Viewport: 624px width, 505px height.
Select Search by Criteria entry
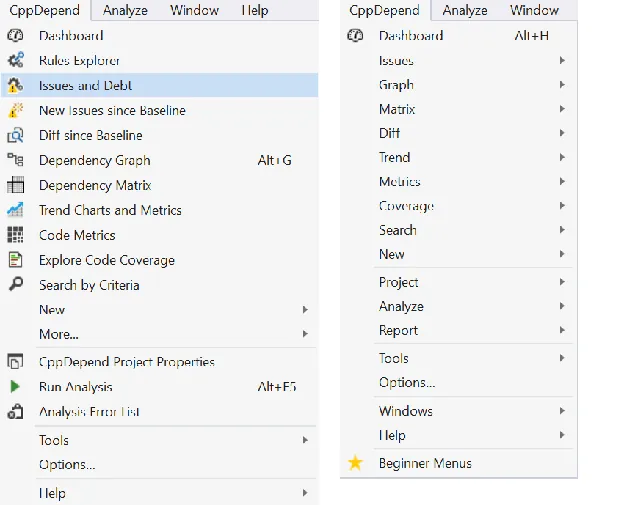pos(160,285)
